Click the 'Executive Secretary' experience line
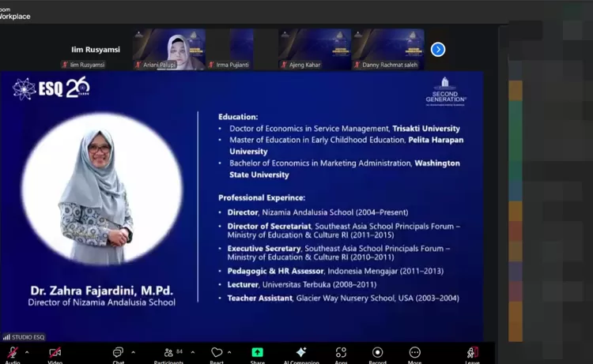This screenshot has height=364, width=593. (x=339, y=253)
